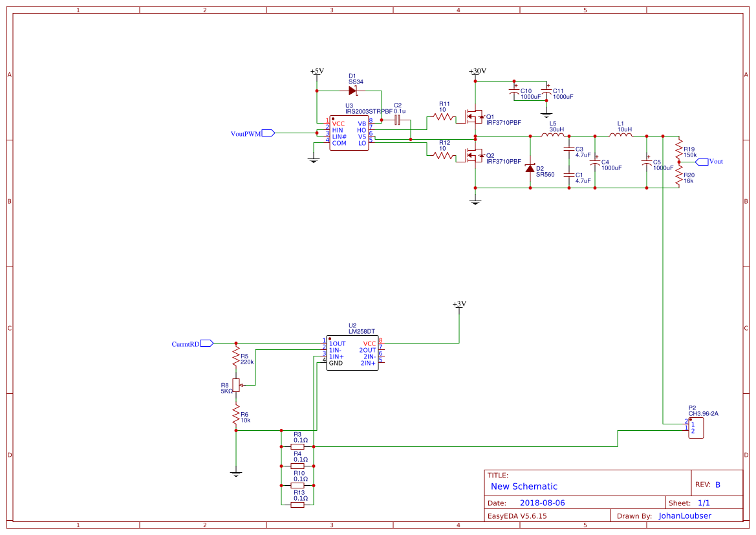The image size is (756, 535).
Task: Select the C11 1000uF capacitor symbol
Action: click(x=546, y=91)
